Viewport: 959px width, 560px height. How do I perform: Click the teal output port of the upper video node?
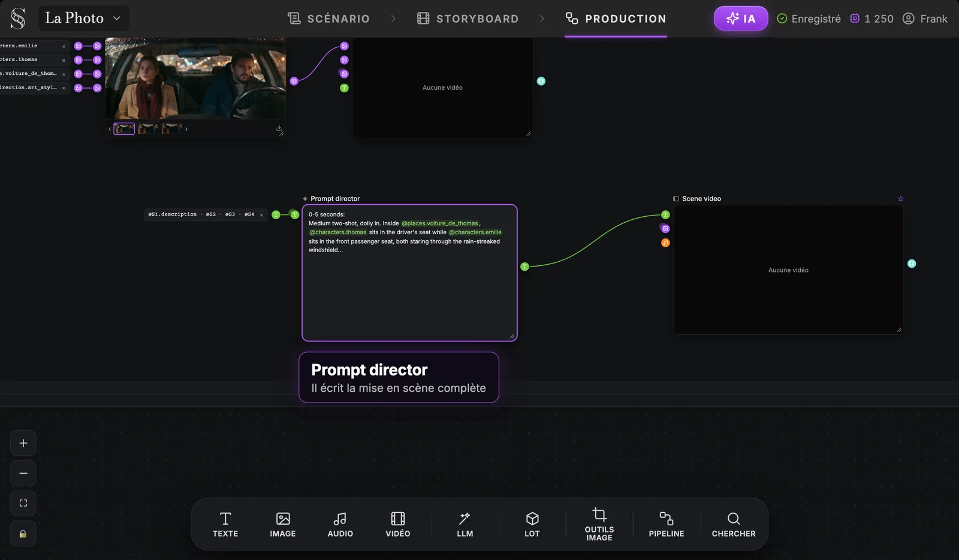pyautogui.click(x=541, y=81)
